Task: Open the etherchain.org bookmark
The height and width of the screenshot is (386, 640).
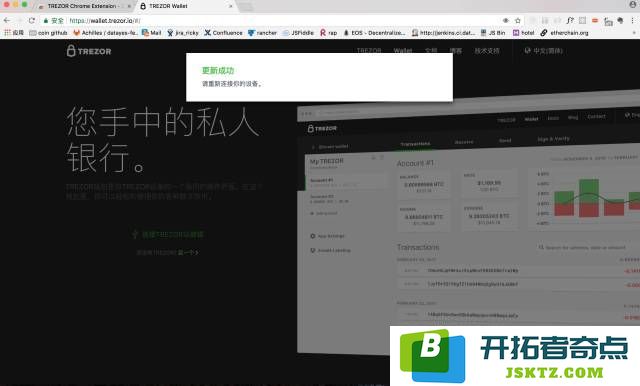Action: [x=564, y=33]
